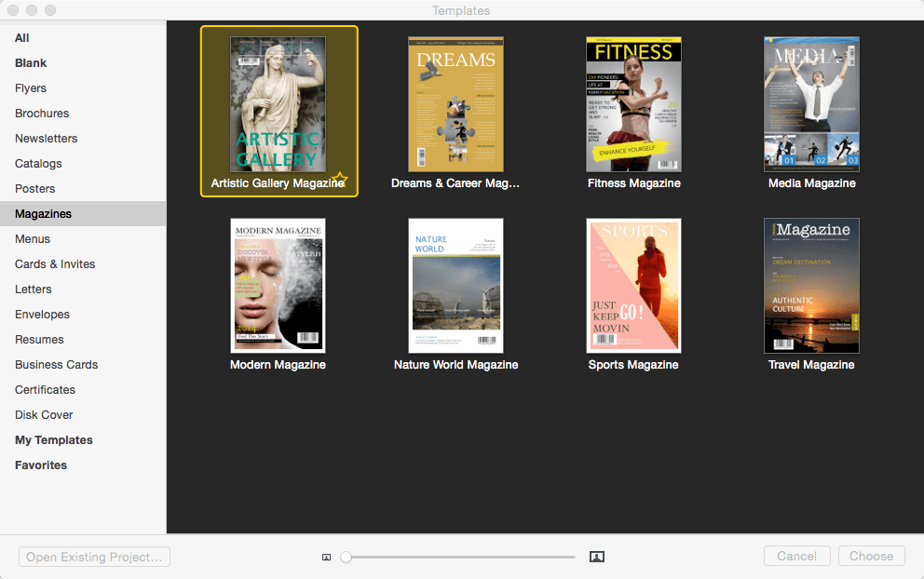Click the thumbnail size slider handle

click(346, 557)
